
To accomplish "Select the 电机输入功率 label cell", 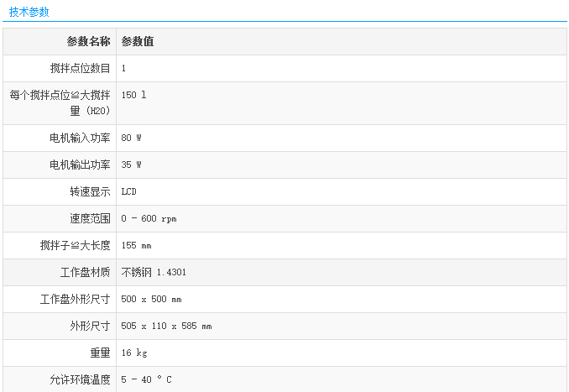I will click(x=80, y=138).
